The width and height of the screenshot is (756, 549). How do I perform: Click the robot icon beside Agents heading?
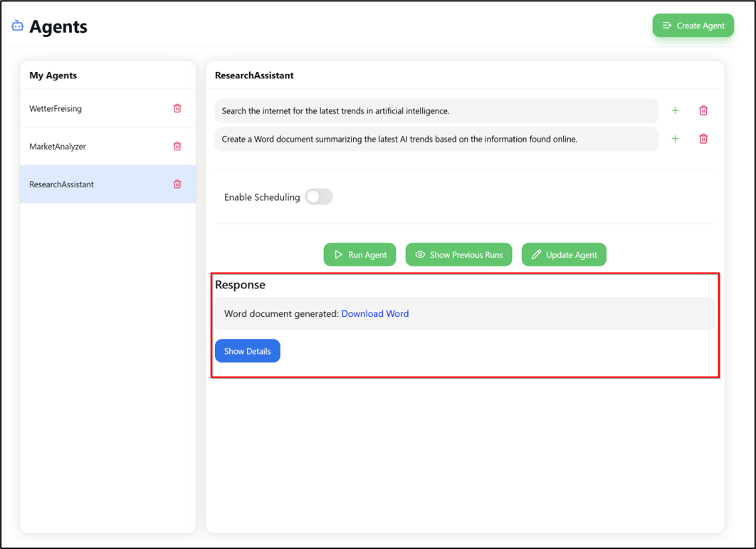click(x=18, y=26)
